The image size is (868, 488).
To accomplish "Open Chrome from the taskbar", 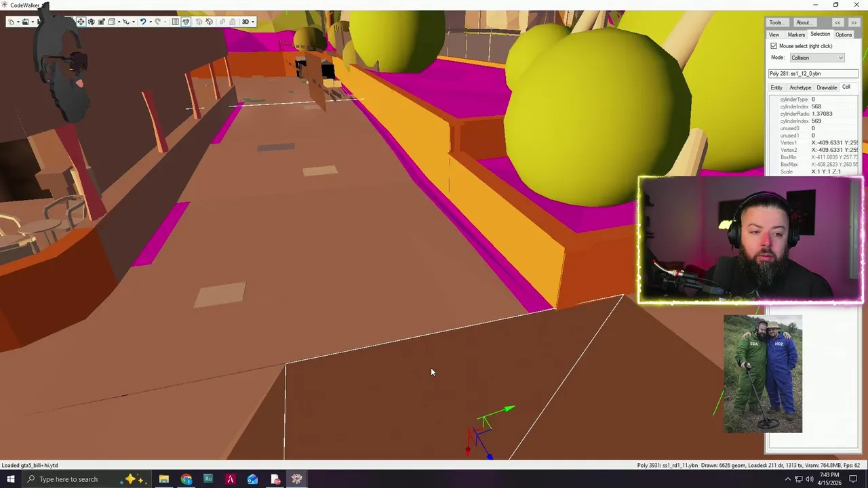I will tap(186, 479).
